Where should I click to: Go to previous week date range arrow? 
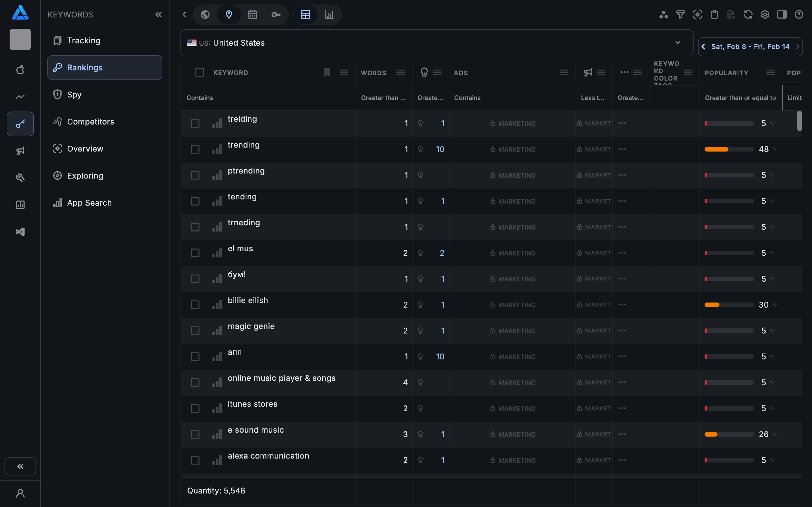[x=703, y=46]
